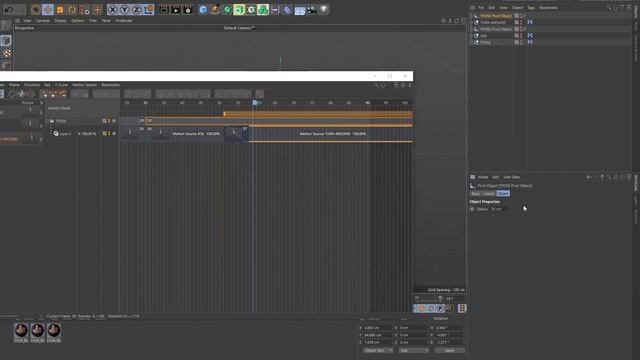Click the Motion Source TURN AROUND clip

click(x=331, y=134)
